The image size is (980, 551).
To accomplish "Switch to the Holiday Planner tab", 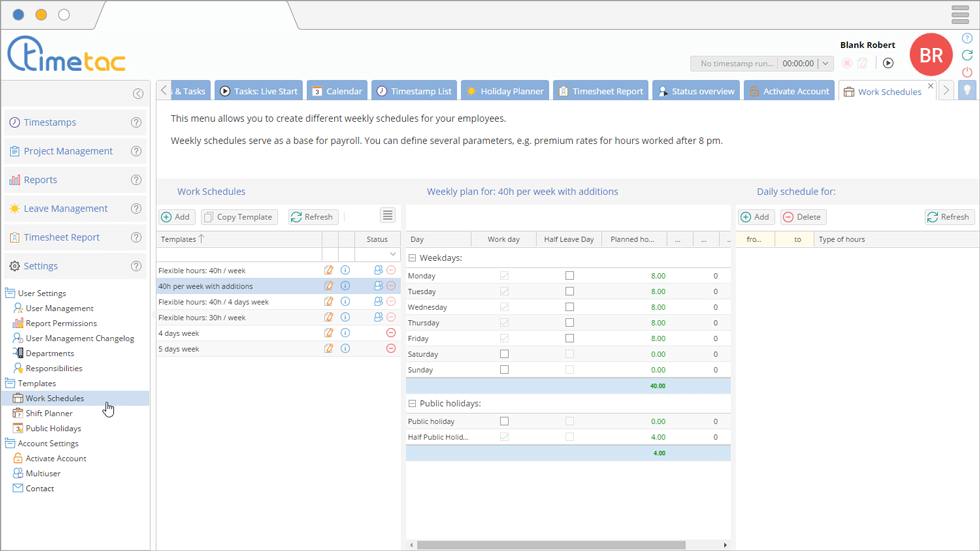I will click(504, 91).
